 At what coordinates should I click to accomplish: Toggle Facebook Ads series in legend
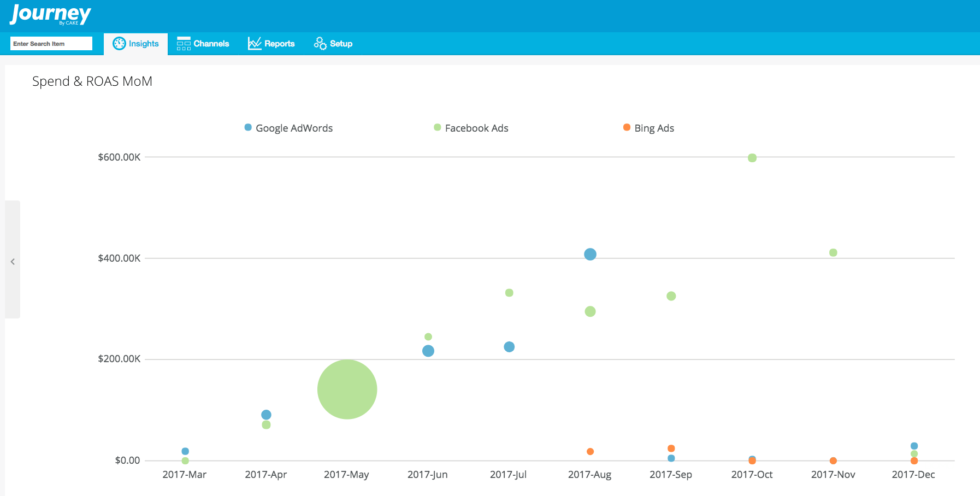pyautogui.click(x=476, y=128)
